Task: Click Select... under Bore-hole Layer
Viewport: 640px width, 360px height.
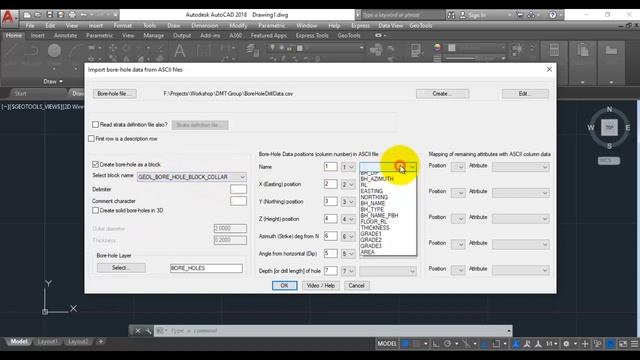Action: tap(121, 268)
